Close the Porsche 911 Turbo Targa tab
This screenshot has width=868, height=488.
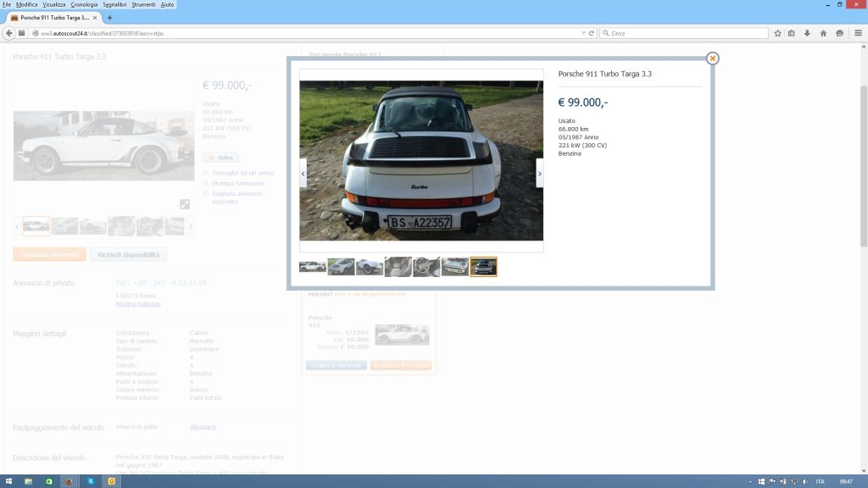pyautogui.click(x=95, y=18)
